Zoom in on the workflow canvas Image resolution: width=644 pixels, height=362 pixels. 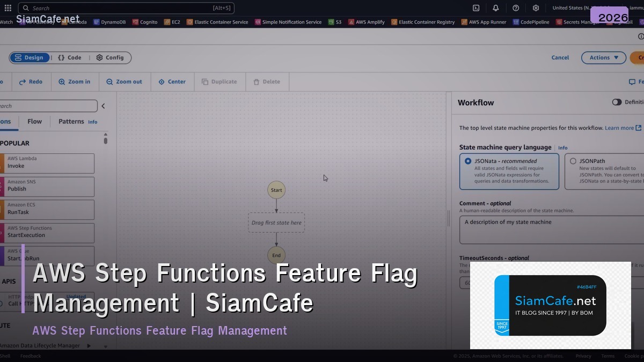tap(74, 82)
